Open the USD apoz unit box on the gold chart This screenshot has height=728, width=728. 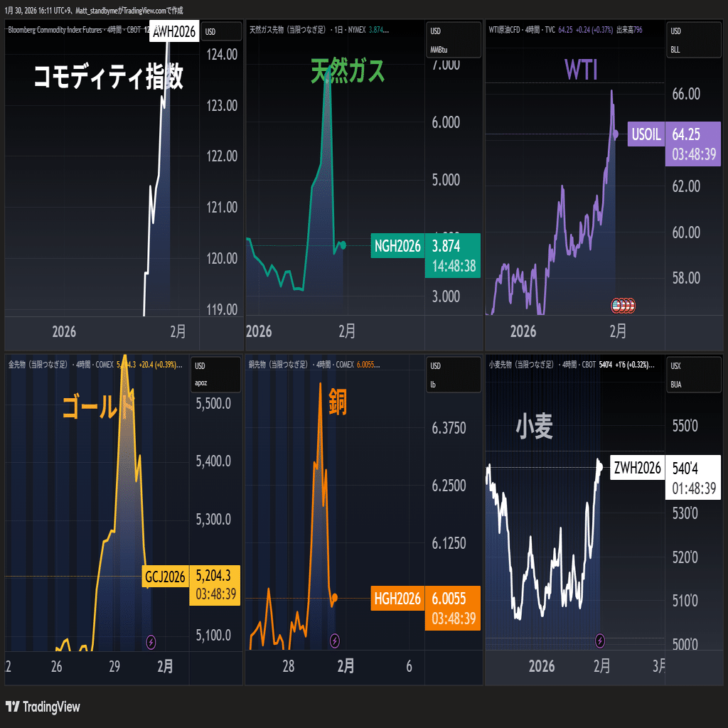click(x=215, y=374)
